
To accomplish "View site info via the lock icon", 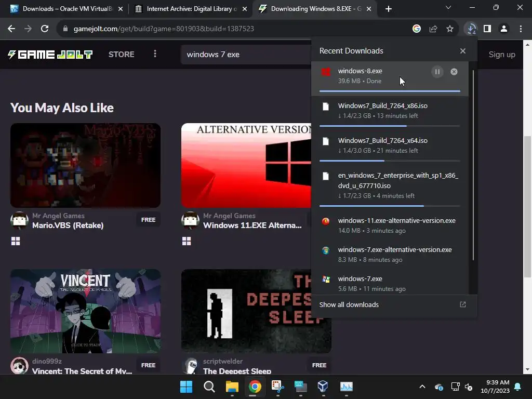I will point(65,29).
